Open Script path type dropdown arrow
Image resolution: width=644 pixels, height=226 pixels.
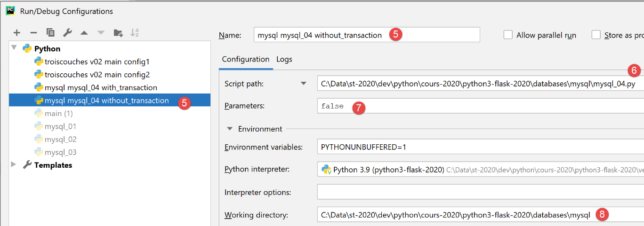(x=304, y=84)
